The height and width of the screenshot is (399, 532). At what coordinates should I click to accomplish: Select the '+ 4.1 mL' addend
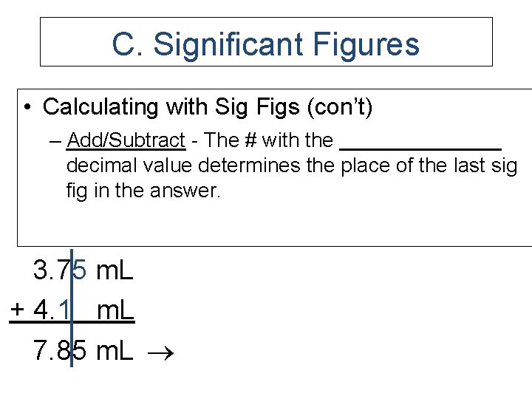tap(72, 310)
